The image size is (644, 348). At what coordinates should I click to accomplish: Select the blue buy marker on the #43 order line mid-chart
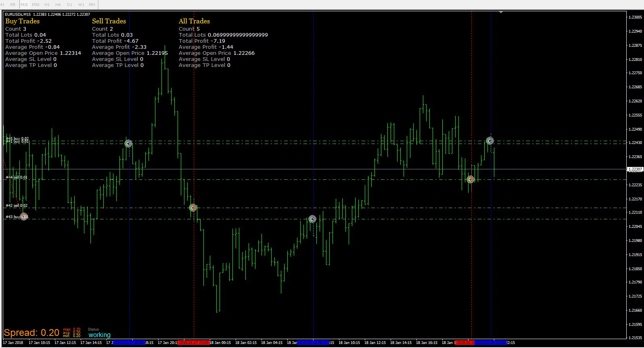tap(312, 219)
